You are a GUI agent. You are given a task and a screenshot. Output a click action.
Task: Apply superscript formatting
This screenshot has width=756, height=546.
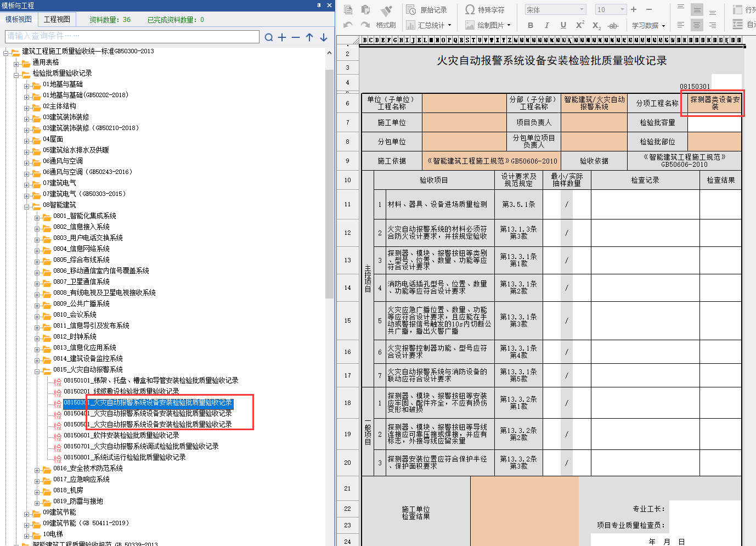(x=580, y=25)
